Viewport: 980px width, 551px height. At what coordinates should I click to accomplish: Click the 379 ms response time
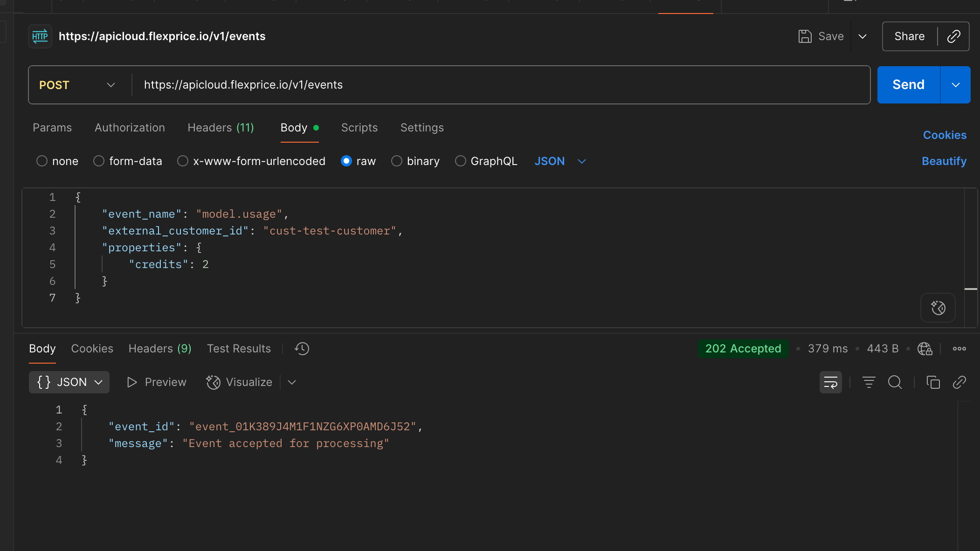828,349
